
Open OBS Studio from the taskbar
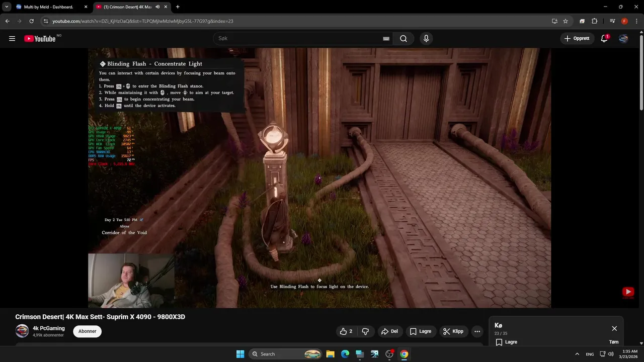pos(389,354)
